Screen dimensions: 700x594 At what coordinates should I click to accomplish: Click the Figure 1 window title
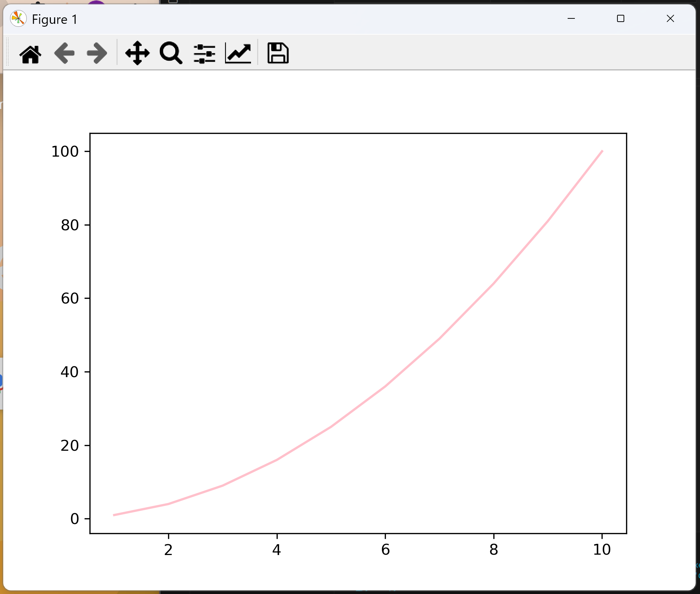tap(54, 19)
